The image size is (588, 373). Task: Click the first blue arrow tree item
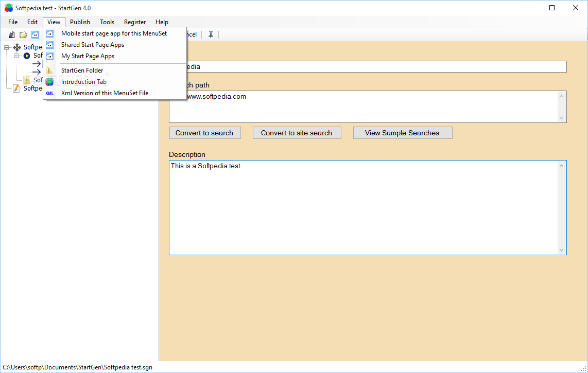tap(37, 64)
